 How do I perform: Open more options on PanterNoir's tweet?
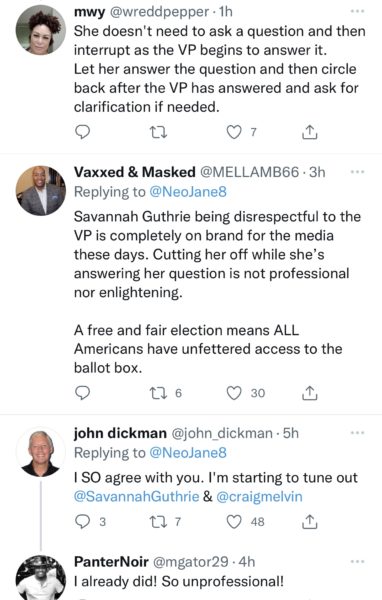[x=357, y=562]
